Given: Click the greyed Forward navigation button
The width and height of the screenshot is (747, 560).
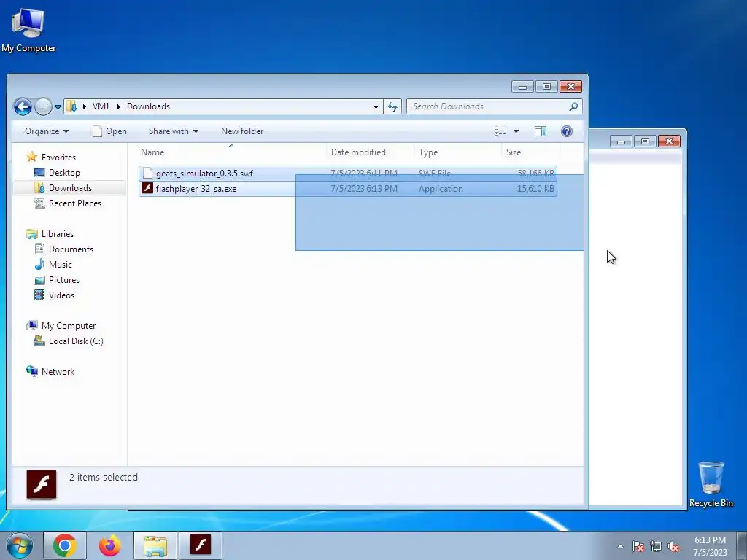Looking at the screenshot, I should tap(43, 106).
